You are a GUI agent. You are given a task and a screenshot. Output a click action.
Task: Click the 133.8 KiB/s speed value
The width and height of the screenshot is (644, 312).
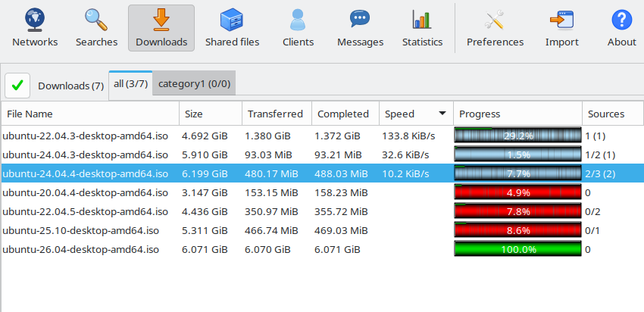click(408, 136)
